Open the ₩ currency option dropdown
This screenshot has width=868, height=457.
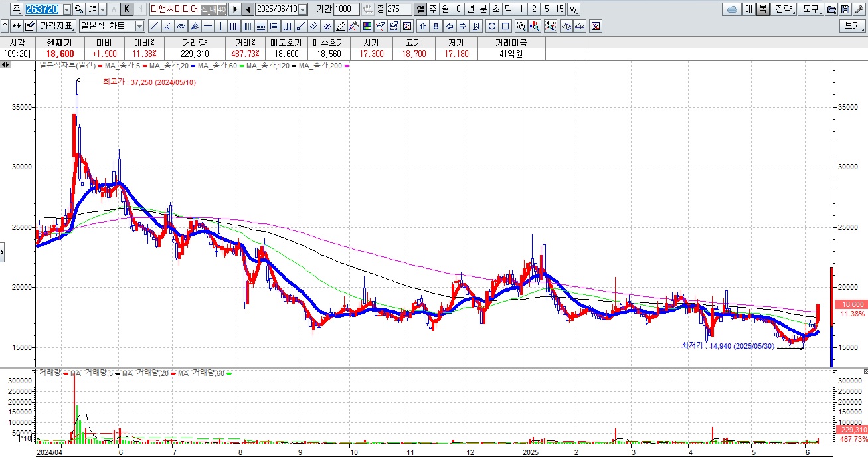coord(574,9)
